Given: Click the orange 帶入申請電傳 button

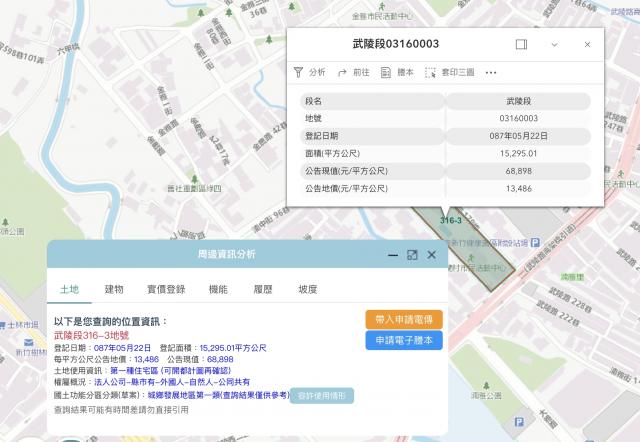Looking at the screenshot, I should (403, 319).
